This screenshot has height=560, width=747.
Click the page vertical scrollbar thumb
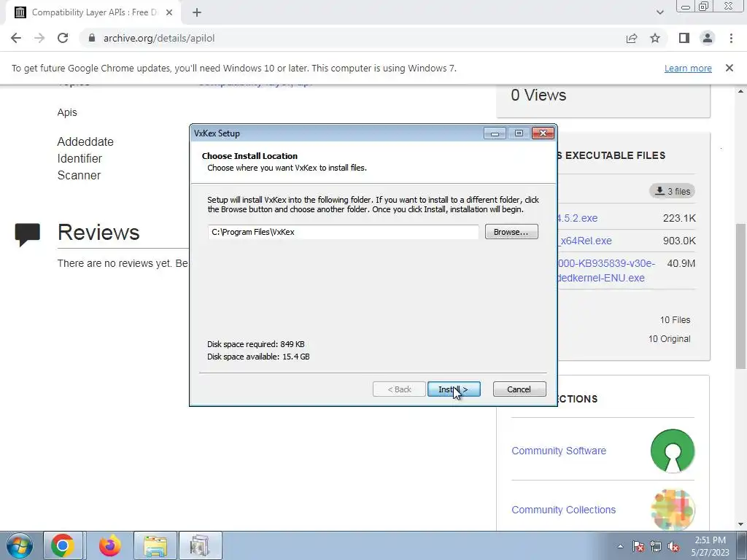tap(741, 296)
